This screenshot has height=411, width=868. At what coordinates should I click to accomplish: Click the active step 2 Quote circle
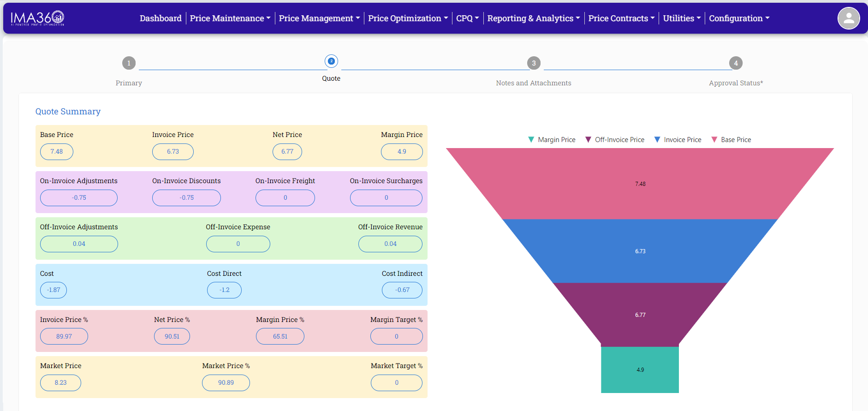[x=331, y=61]
